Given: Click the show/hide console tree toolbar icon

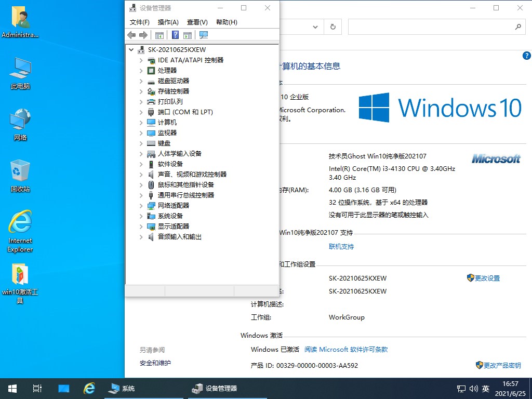Looking at the screenshot, I should coord(159,35).
